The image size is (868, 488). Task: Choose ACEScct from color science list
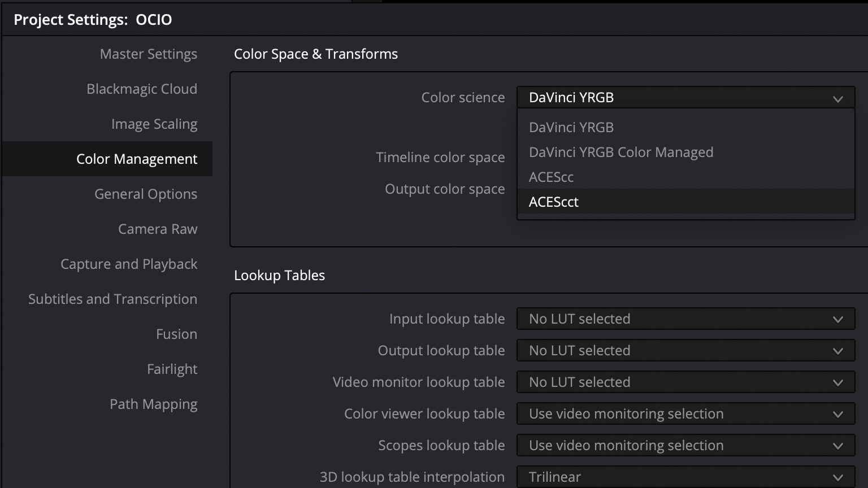[554, 202]
